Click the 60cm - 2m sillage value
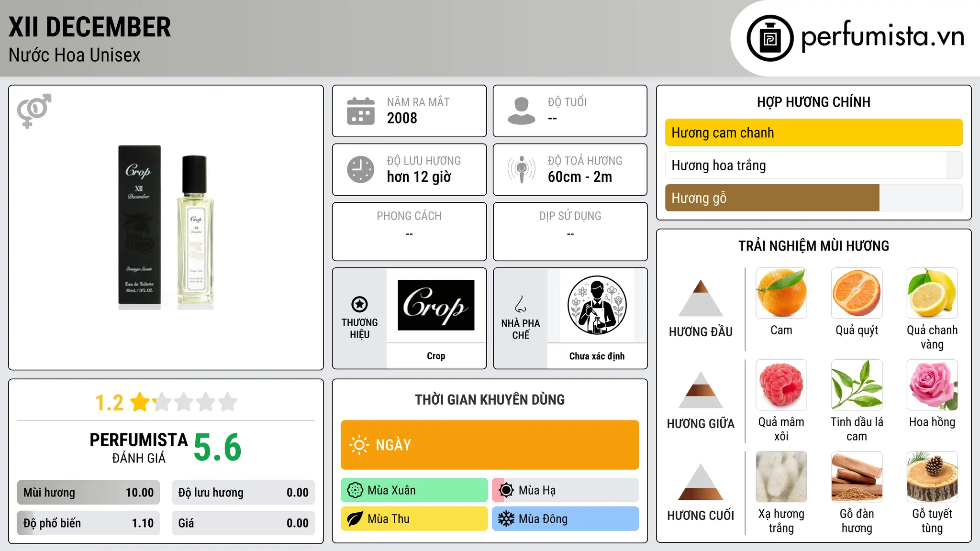Screen dimensions: 980x551 click(x=580, y=177)
